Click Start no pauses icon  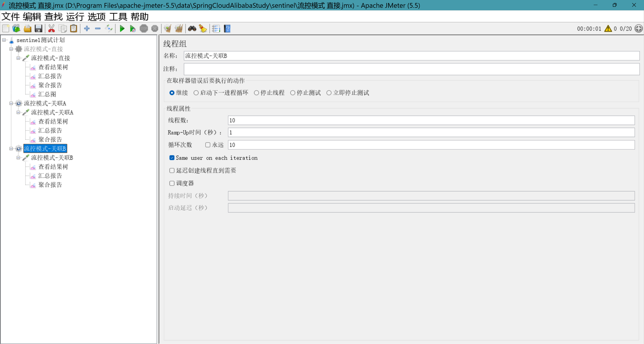[133, 29]
